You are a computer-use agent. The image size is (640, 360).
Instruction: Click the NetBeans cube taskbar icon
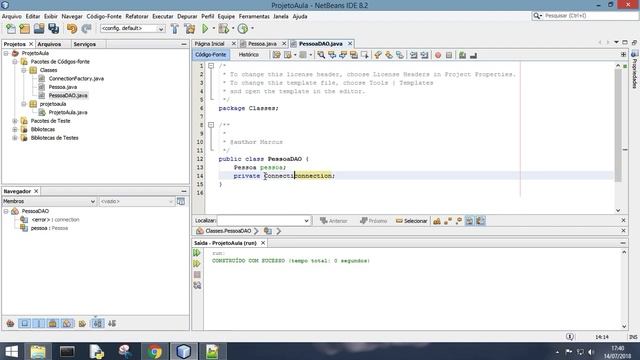coord(184,351)
